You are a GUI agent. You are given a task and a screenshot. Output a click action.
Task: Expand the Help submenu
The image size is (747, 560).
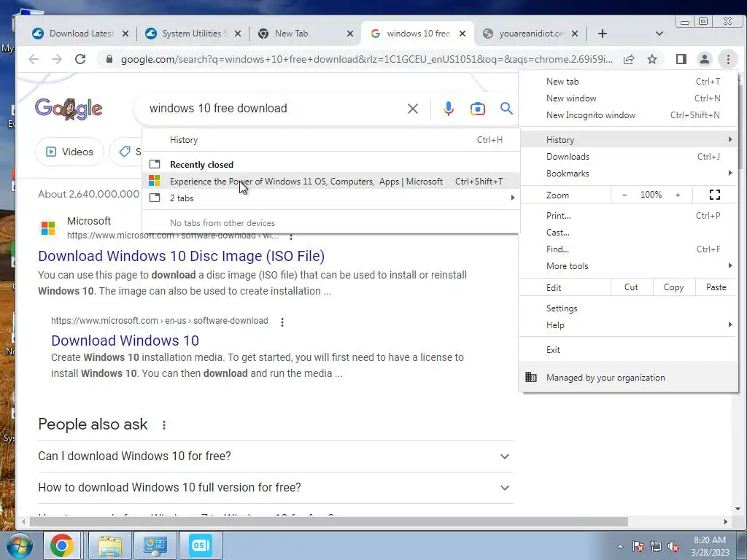coord(628,324)
